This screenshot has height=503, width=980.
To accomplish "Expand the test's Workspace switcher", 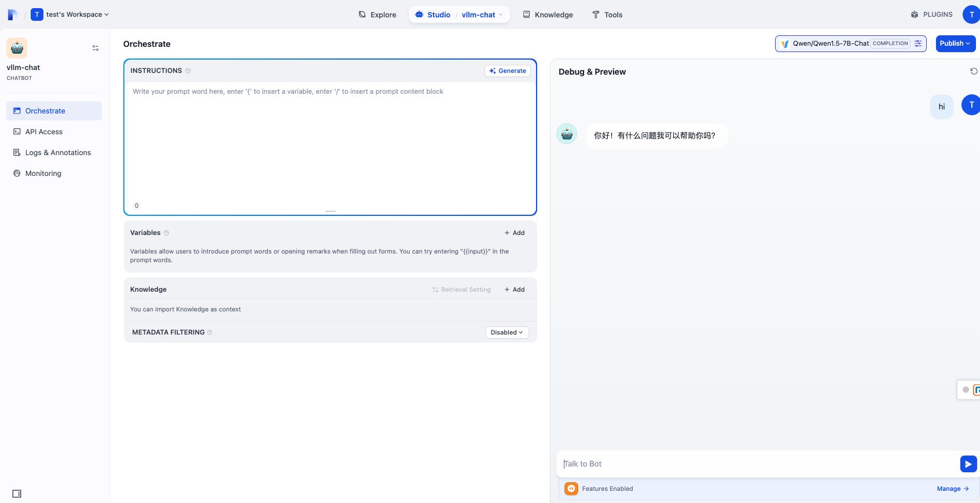I will (70, 14).
